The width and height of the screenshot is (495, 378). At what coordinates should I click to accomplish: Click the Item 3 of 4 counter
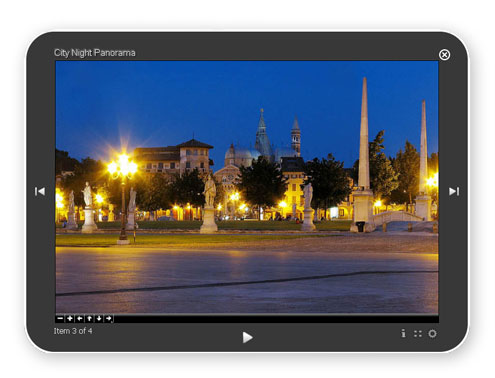[73, 331]
